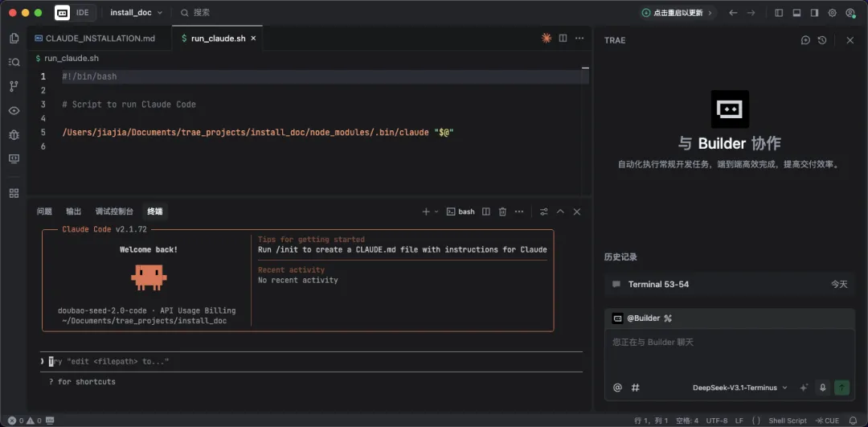Click the bash terminal label

(461, 211)
